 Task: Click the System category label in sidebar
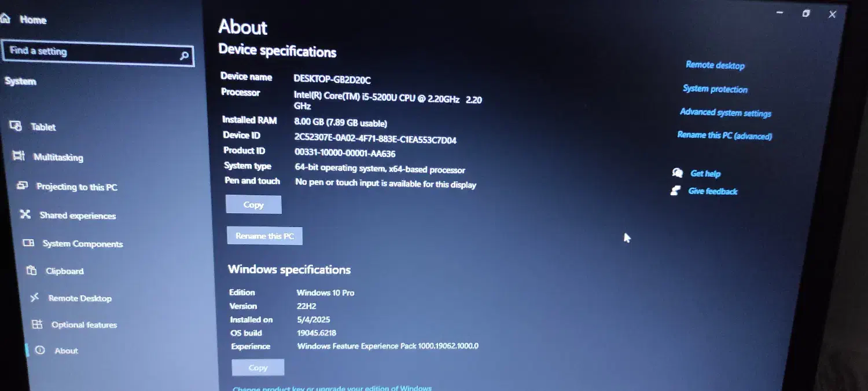[20, 81]
